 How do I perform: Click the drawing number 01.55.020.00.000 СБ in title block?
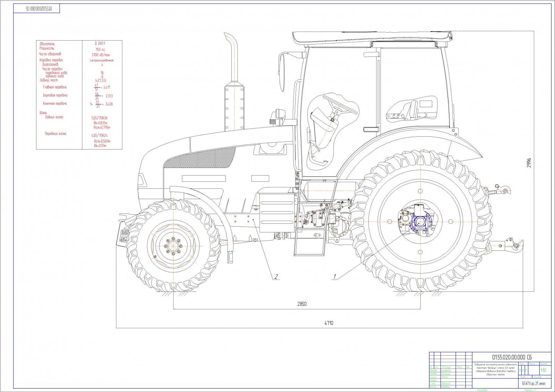[x=512, y=357]
